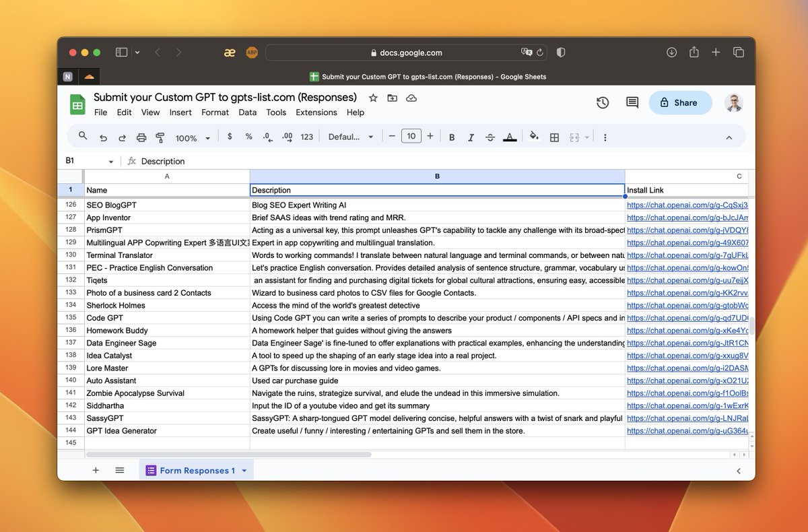Show the side panel chevron at bottom right
Screen dimensions: 808x532
pos(738,471)
